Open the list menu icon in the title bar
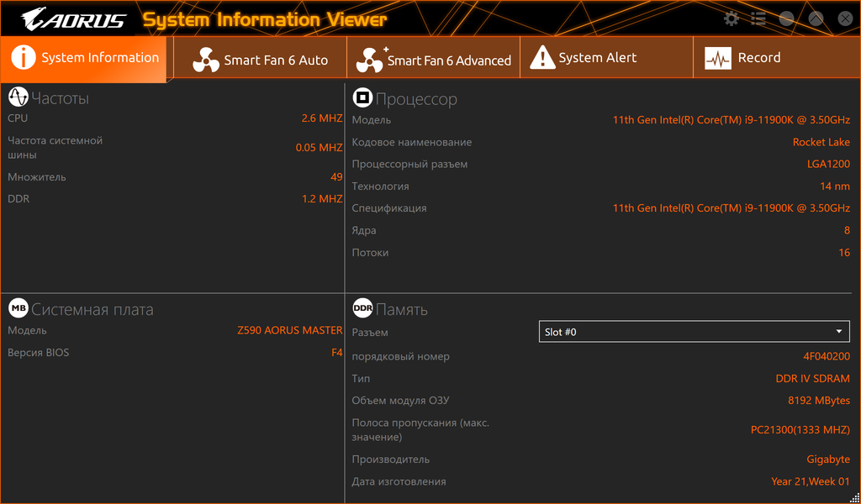The image size is (861, 504). 758,18
